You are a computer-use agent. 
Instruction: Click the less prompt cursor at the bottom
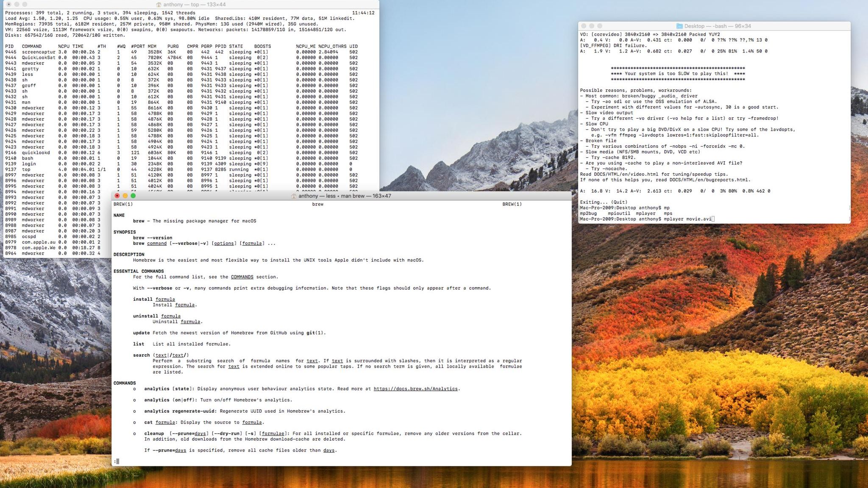(x=117, y=461)
